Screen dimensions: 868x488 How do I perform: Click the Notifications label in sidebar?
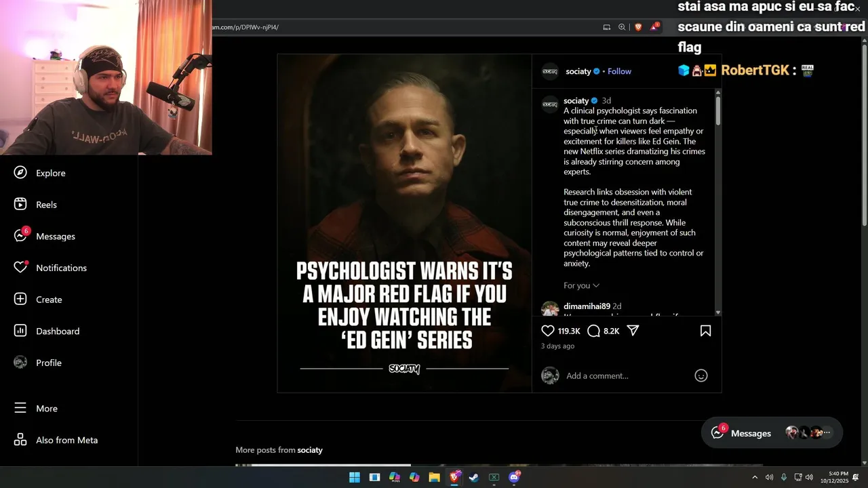point(61,268)
